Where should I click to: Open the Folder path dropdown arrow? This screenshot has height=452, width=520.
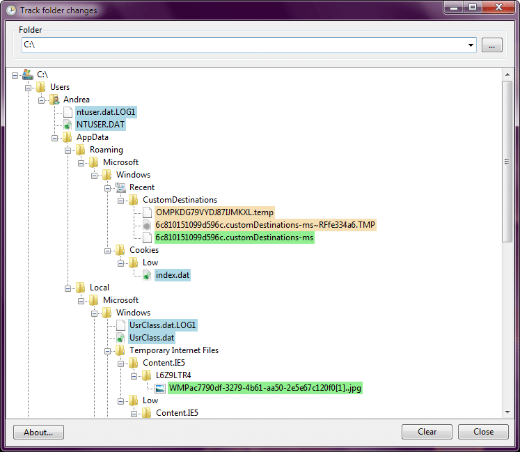471,45
